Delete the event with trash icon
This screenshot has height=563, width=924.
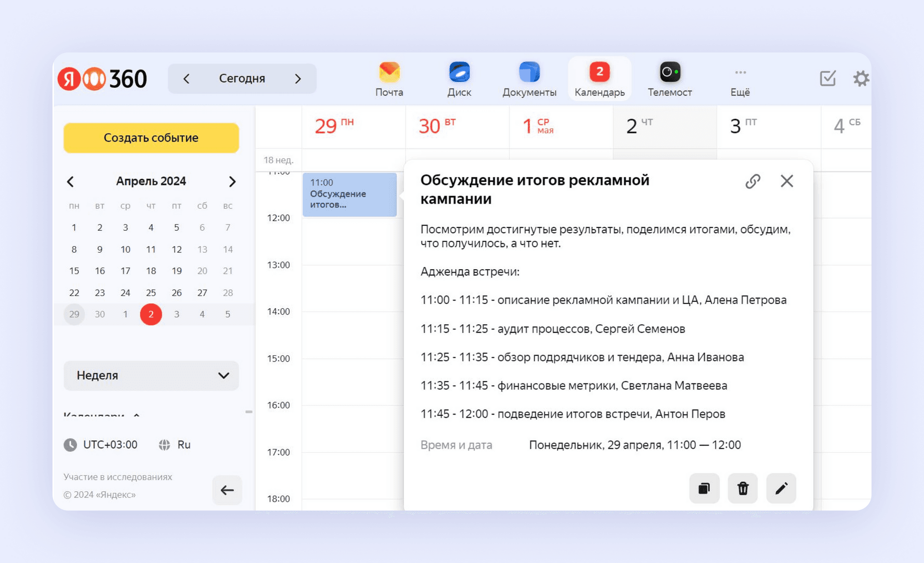[743, 488]
